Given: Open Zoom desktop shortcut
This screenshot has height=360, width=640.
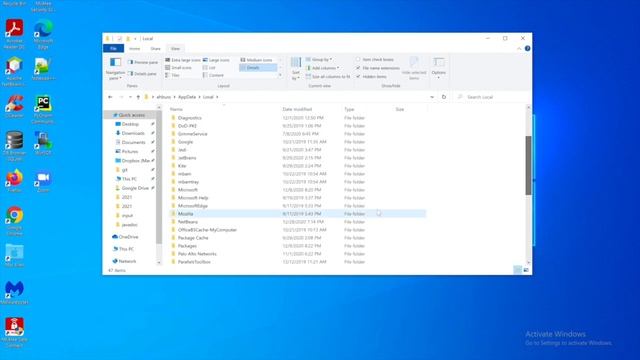Looking at the screenshot, I should click(x=43, y=180).
